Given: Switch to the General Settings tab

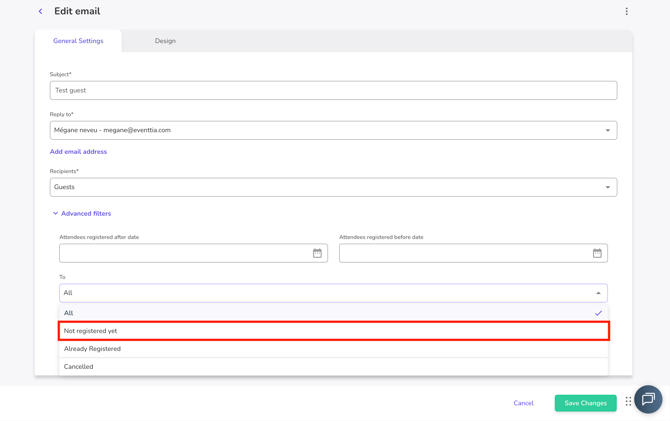Looking at the screenshot, I should pos(78,41).
